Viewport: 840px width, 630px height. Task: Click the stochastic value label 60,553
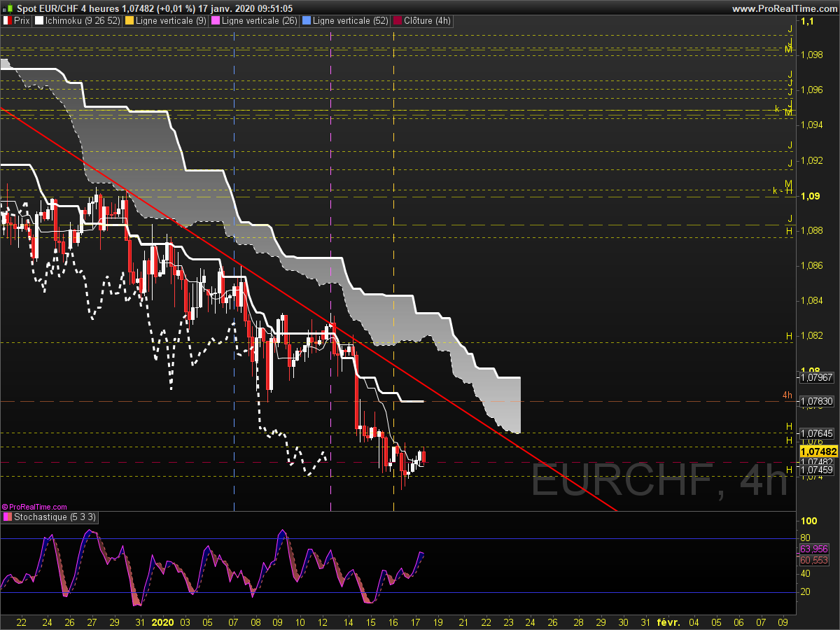coord(814,560)
